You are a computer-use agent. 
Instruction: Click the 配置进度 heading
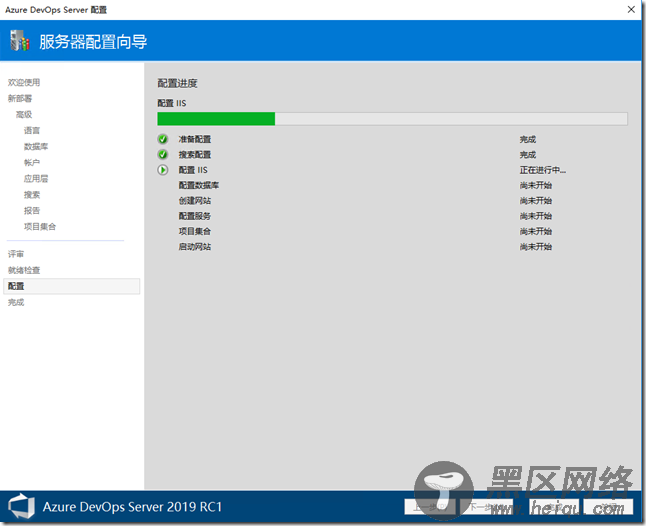177,83
